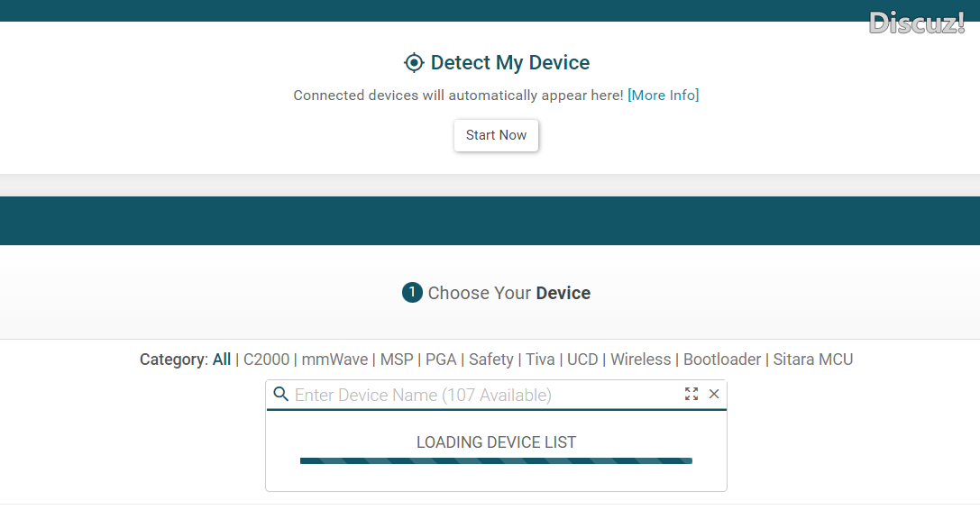Choose the mmWave category
Image resolution: width=980 pixels, height=519 pixels.
[x=334, y=360]
